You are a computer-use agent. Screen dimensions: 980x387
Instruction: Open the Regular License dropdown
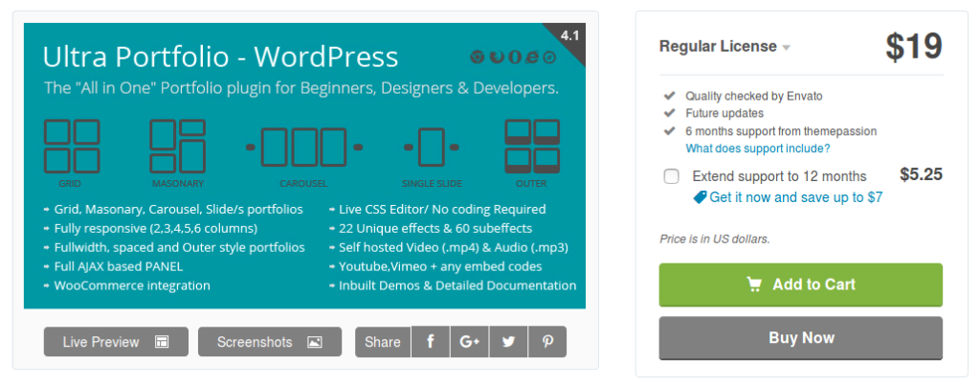[724, 46]
